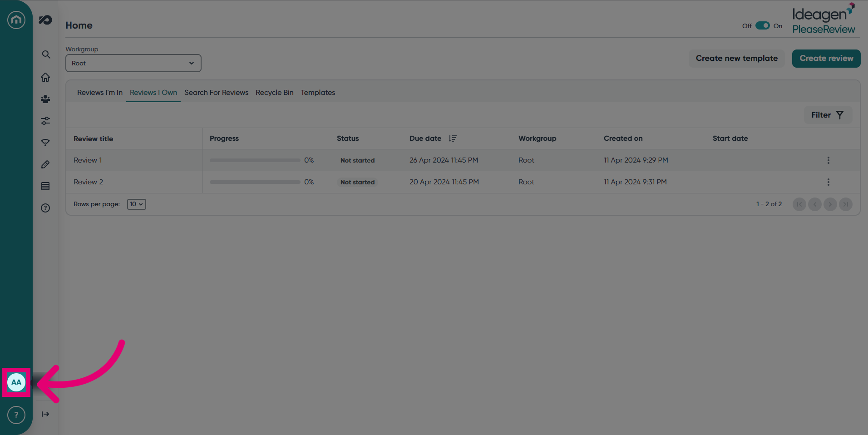Open the list/table sidebar icon
The height and width of the screenshot is (435, 868).
45,186
